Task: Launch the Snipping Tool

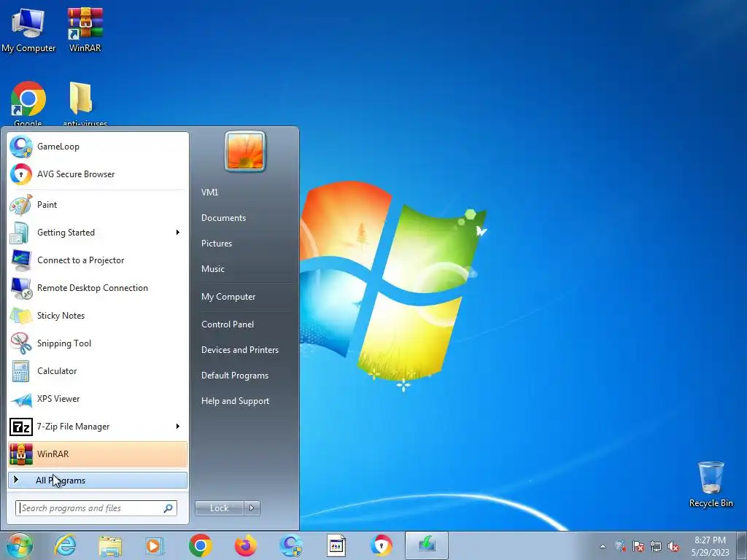Action: pos(98,343)
